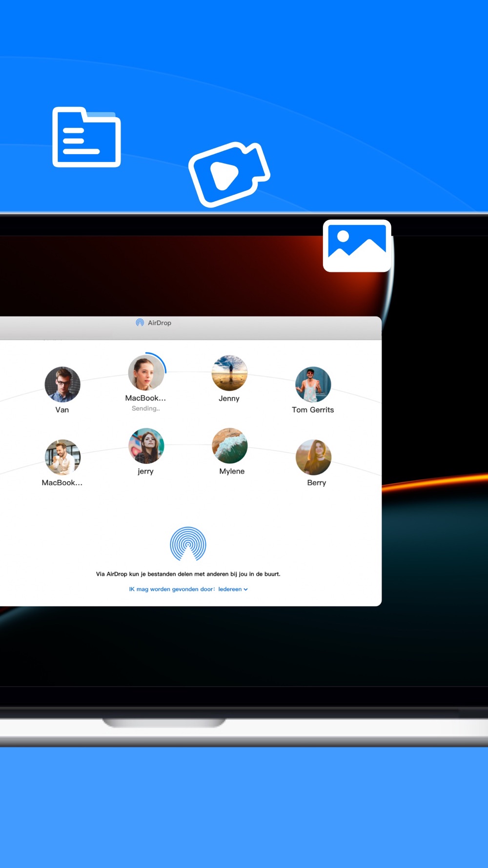The height and width of the screenshot is (868, 488).
Task: Click the 'AirDrop' window title text
Action: [160, 323]
